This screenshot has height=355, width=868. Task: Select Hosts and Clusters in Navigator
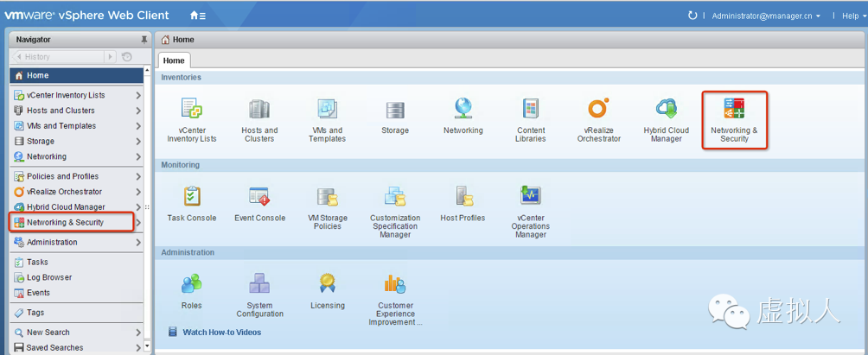[76, 111]
